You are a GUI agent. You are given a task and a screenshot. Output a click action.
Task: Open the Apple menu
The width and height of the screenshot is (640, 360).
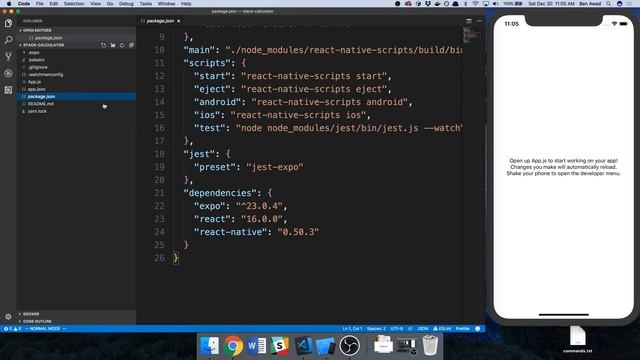pos(9,4)
